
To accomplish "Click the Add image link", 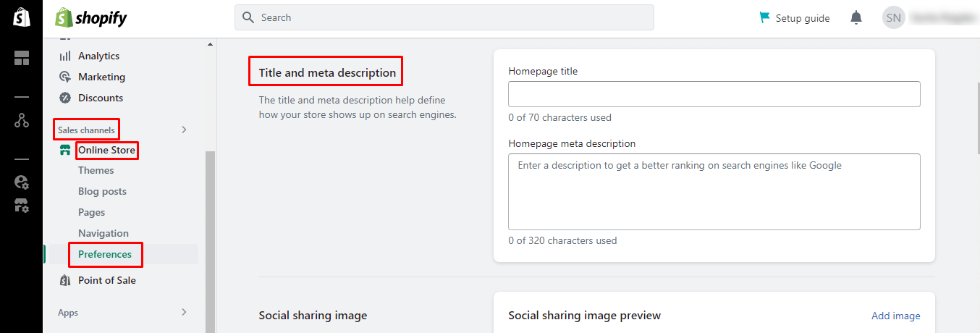I will pyautogui.click(x=895, y=316).
